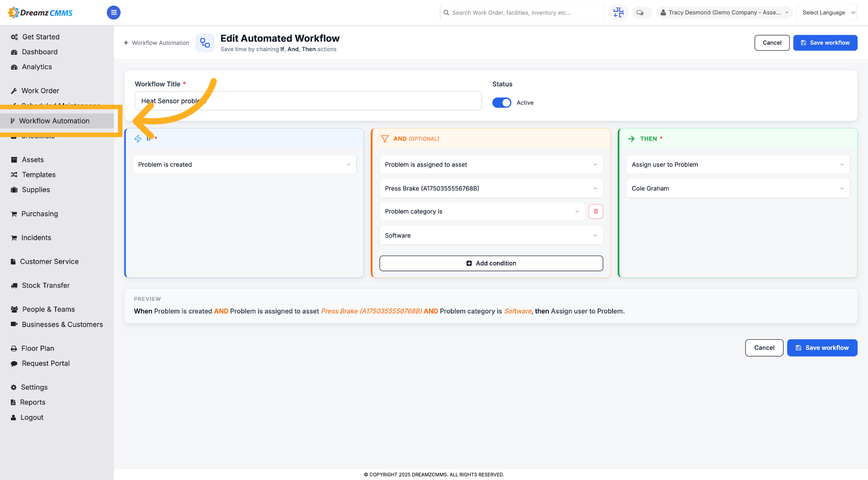Screen dimensions: 868x480
Task: Click Save workflow button at top
Action: point(825,43)
